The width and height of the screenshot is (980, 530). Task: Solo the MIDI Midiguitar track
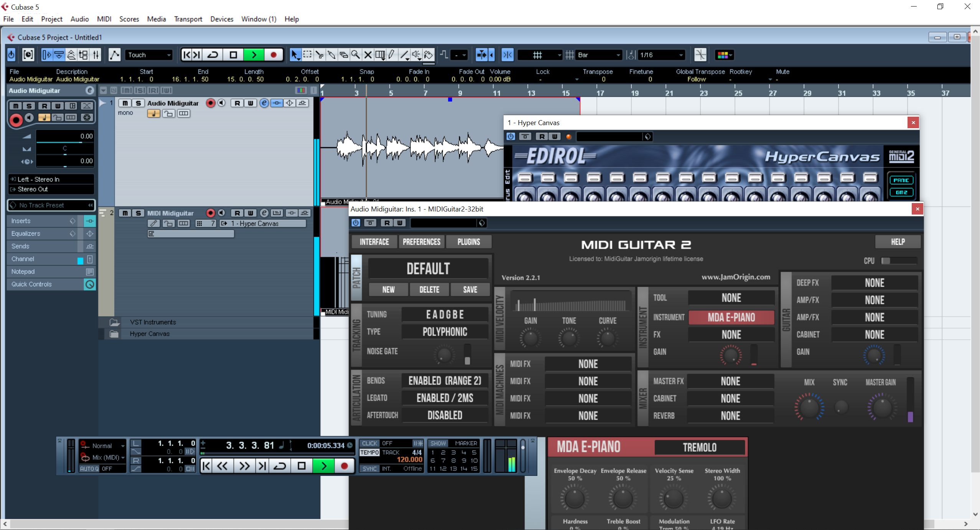(138, 213)
